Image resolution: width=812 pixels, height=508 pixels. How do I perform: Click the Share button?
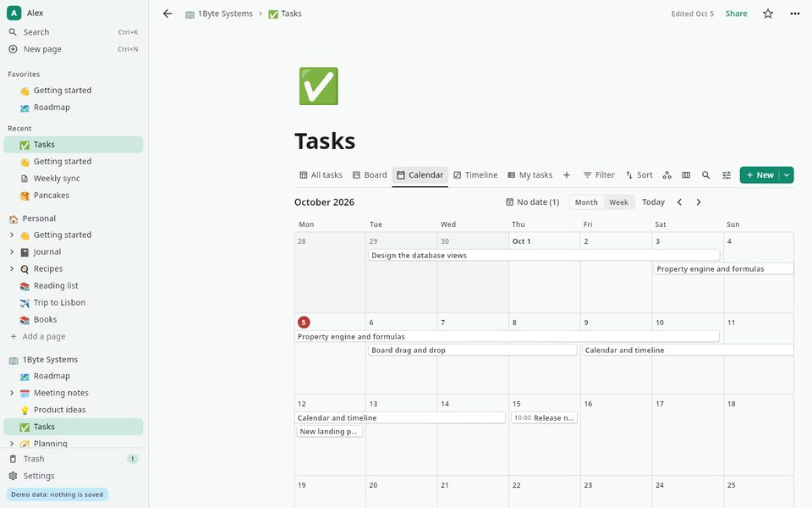737,14
